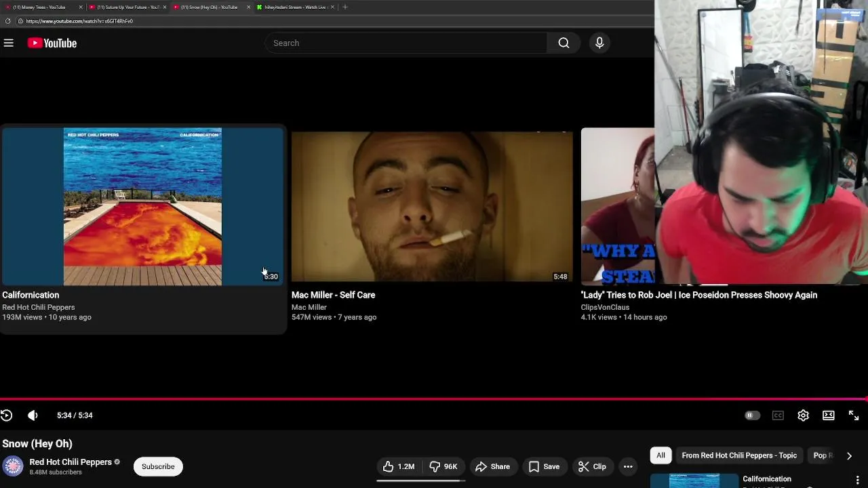Open the Clip tool
The height and width of the screenshot is (488, 868).
click(x=592, y=466)
